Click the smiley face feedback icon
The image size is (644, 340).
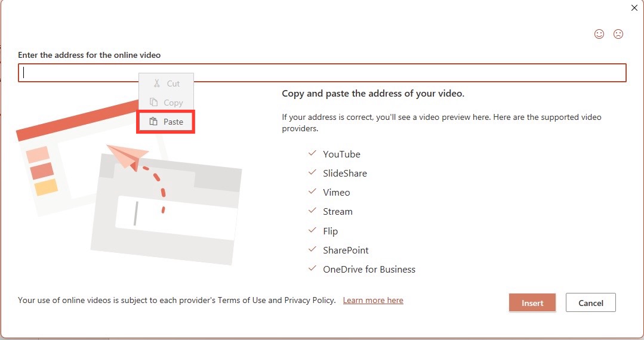599,34
